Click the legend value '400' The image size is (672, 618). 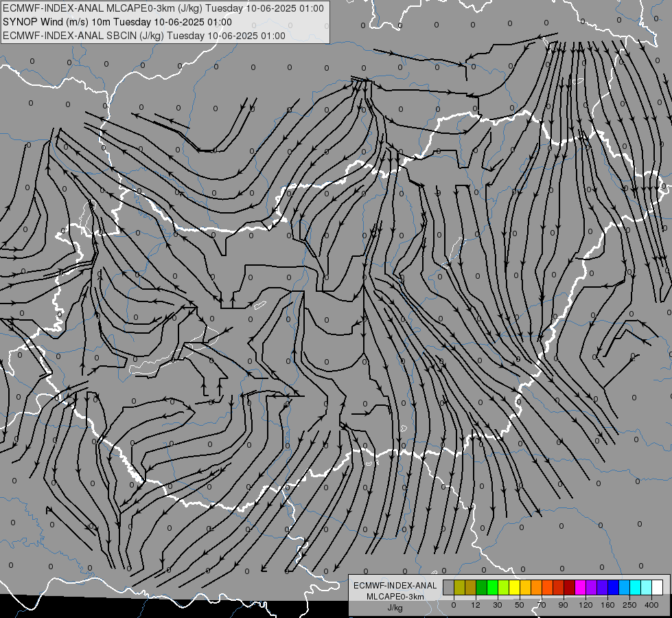click(x=651, y=605)
